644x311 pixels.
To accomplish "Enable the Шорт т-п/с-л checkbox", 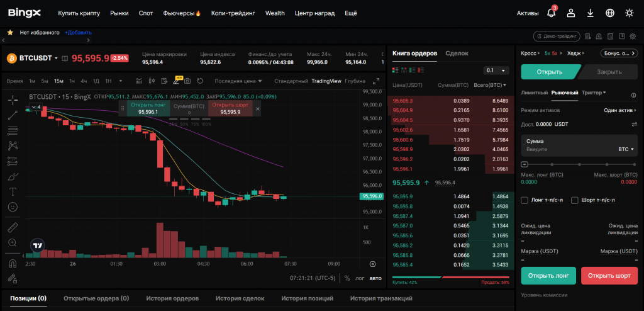I will tap(575, 200).
